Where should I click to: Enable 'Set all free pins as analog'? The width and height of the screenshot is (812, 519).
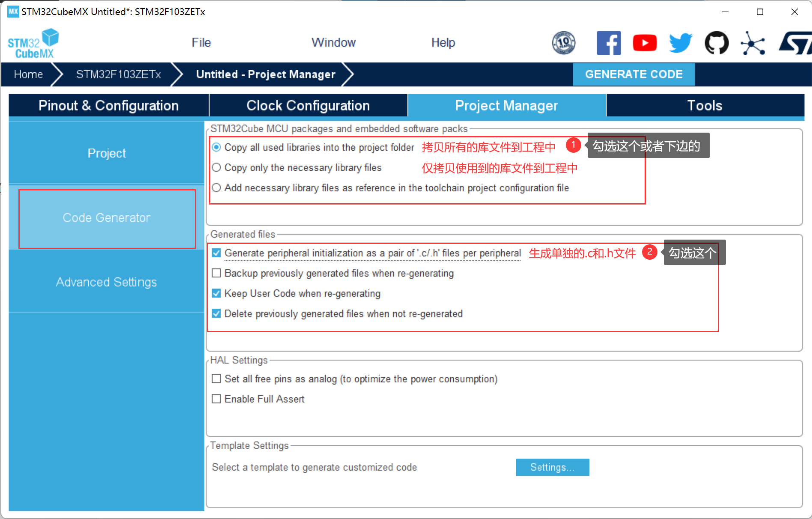[217, 379]
